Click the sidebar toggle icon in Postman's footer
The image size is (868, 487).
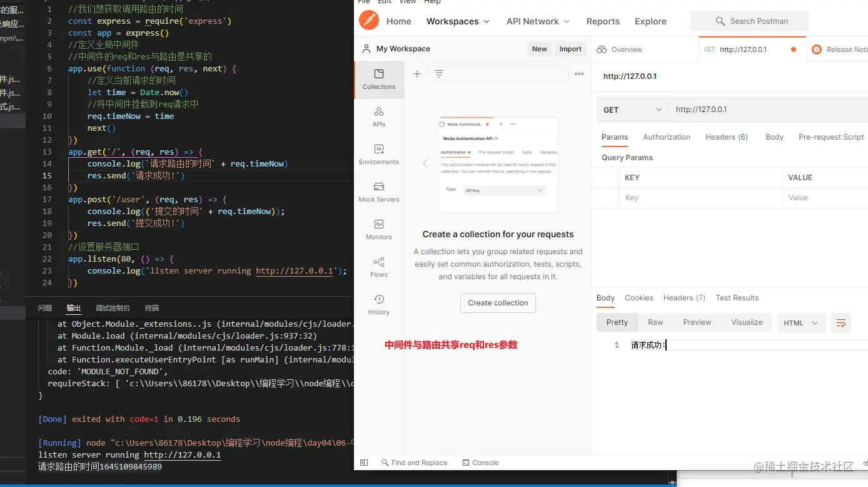(x=364, y=463)
